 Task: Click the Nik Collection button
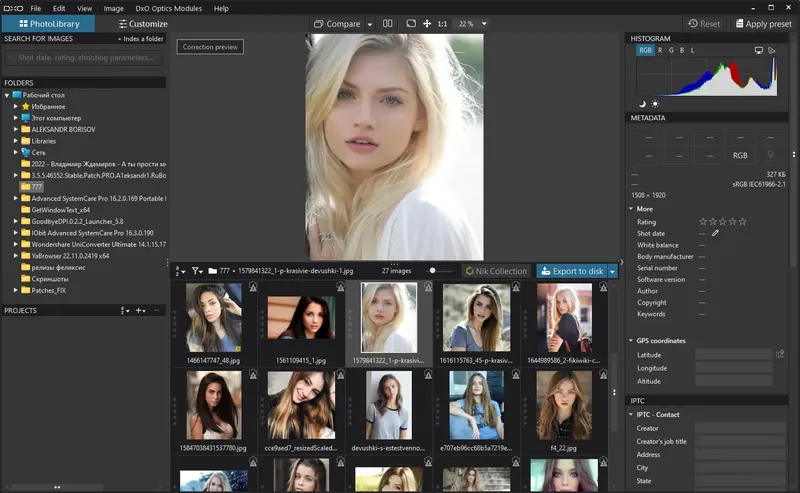pos(496,271)
